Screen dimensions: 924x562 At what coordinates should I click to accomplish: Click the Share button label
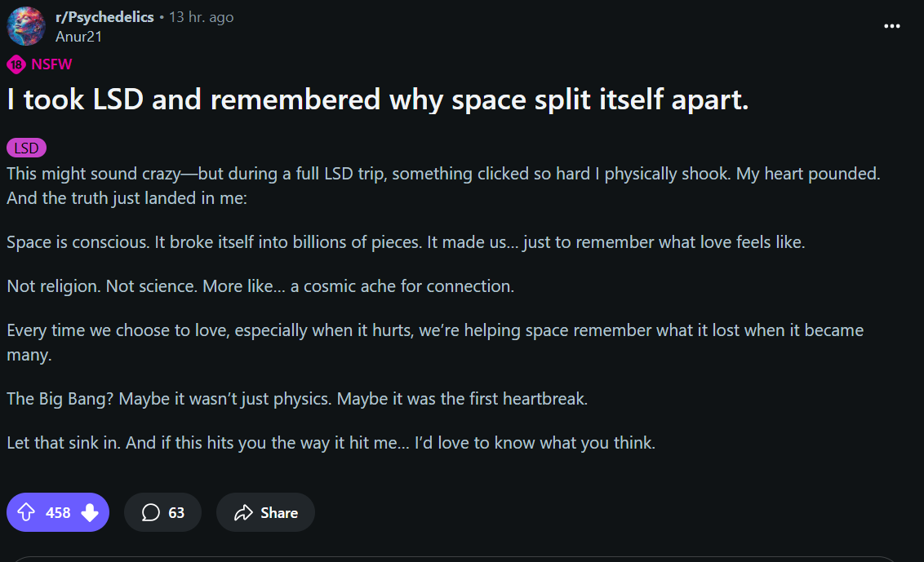pyautogui.click(x=279, y=512)
